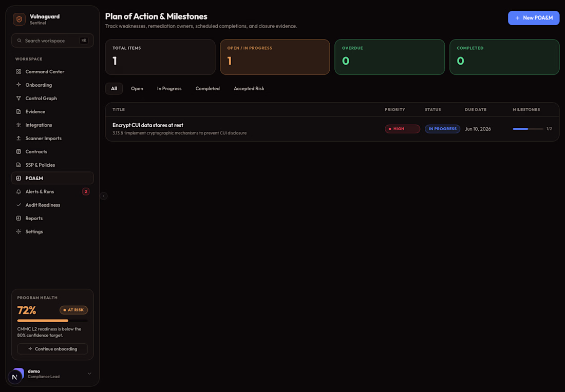Click the Alerts & Runs bell icon

click(x=18, y=191)
